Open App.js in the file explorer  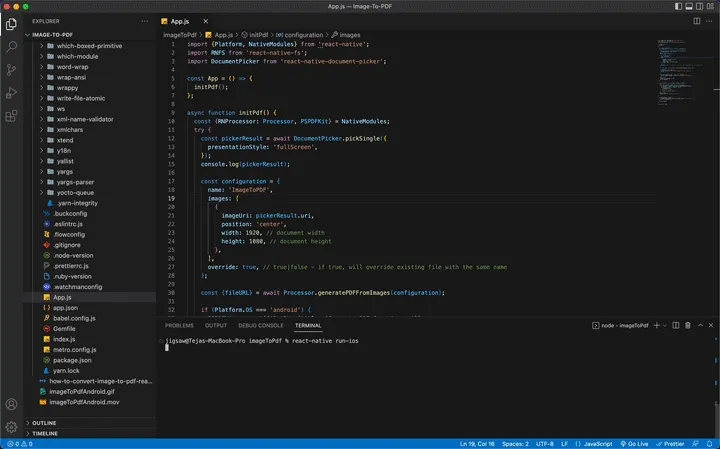[x=62, y=297]
